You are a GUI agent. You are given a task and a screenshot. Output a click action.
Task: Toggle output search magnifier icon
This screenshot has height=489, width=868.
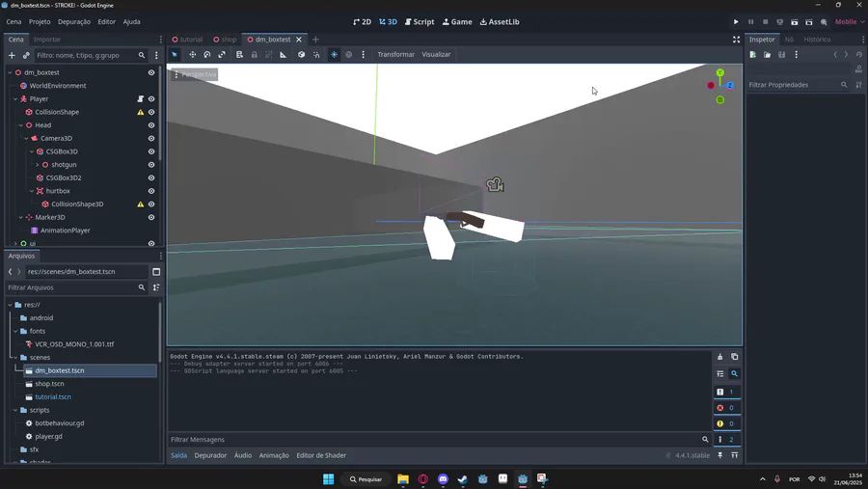pos(735,374)
